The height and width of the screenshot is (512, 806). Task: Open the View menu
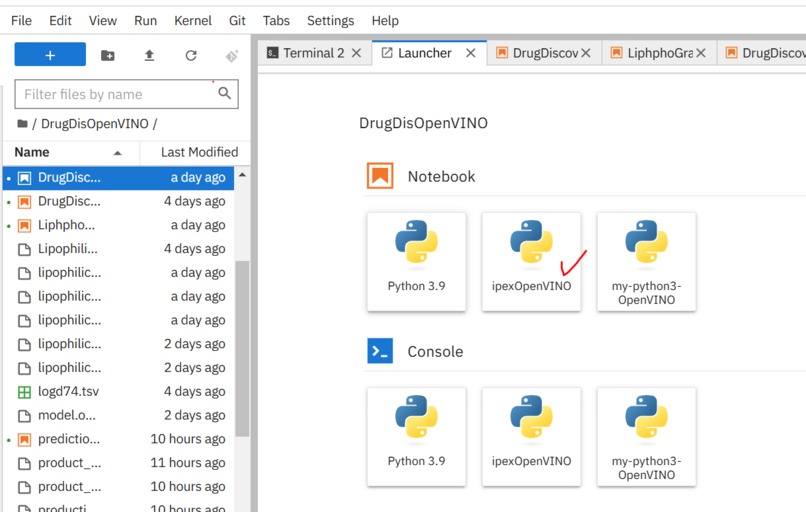[103, 21]
